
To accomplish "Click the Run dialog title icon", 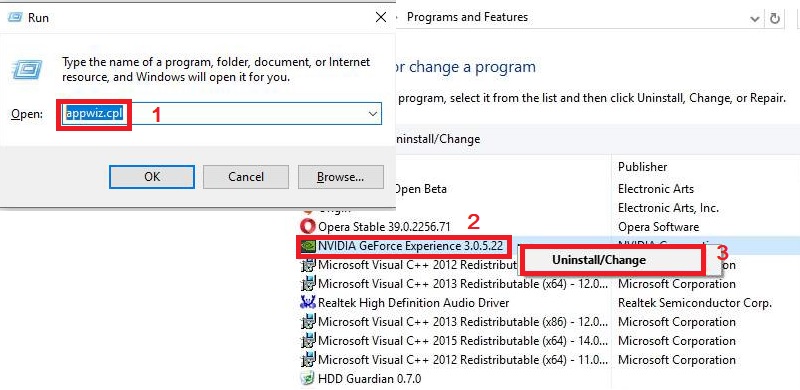I will pyautogui.click(x=14, y=17).
